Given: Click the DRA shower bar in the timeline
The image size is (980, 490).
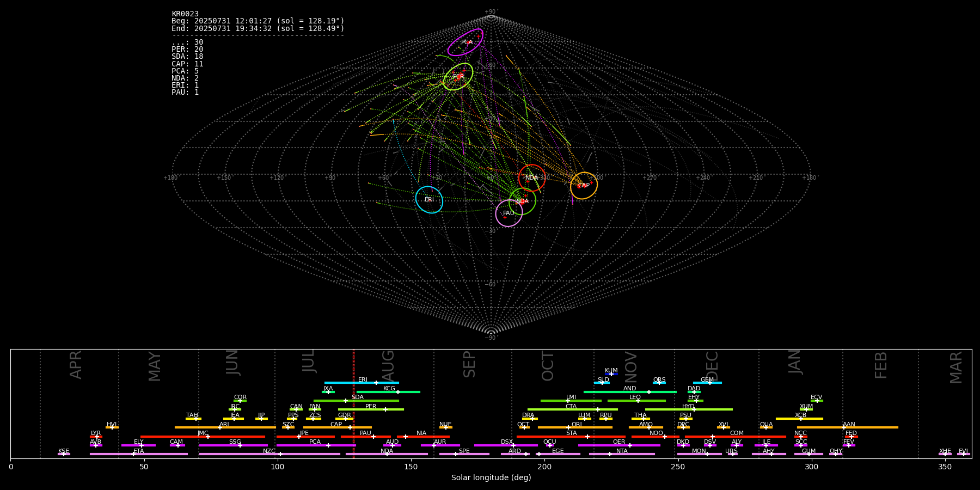Looking at the screenshot, I should tap(530, 419).
